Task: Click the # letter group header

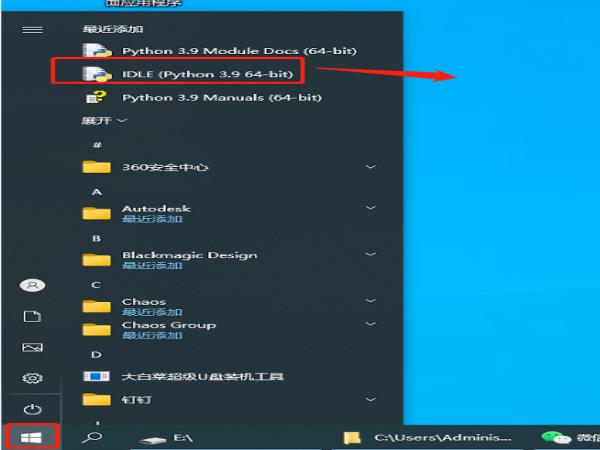Action: (x=97, y=145)
